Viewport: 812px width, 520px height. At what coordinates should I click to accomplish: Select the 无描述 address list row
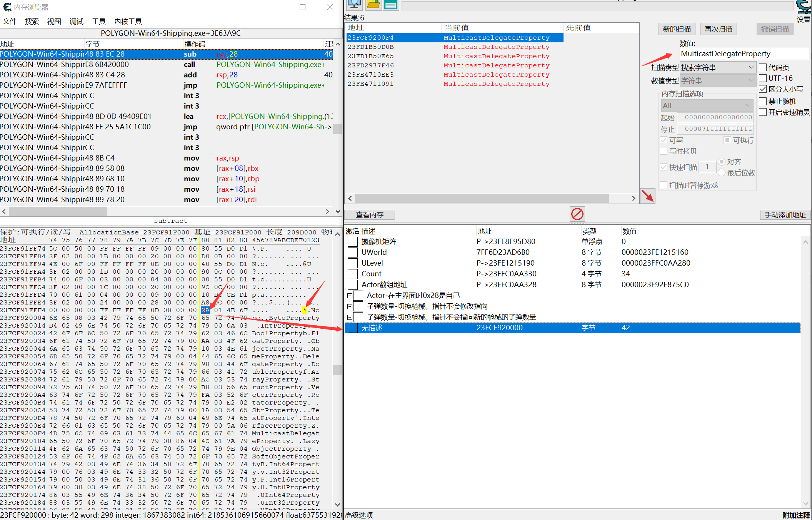(x=572, y=328)
